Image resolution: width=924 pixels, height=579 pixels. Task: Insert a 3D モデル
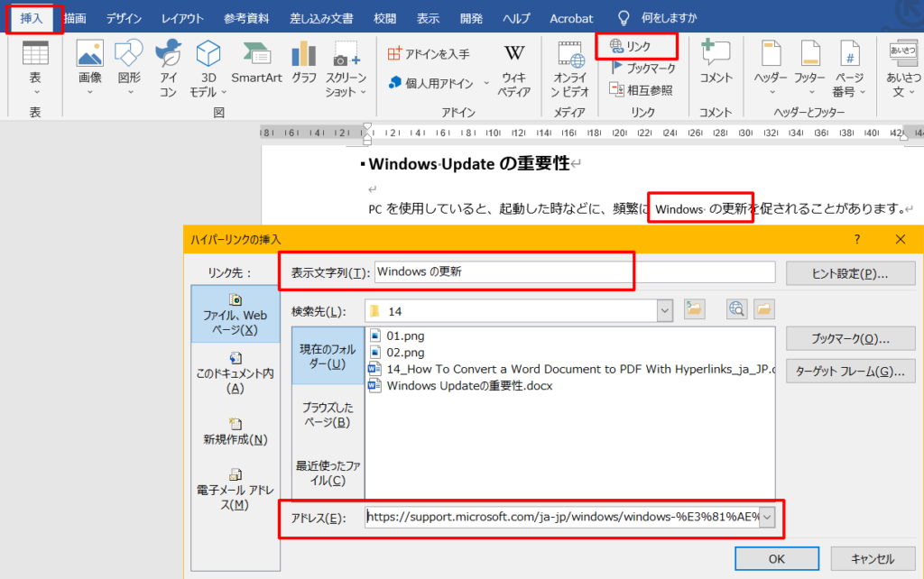208,69
